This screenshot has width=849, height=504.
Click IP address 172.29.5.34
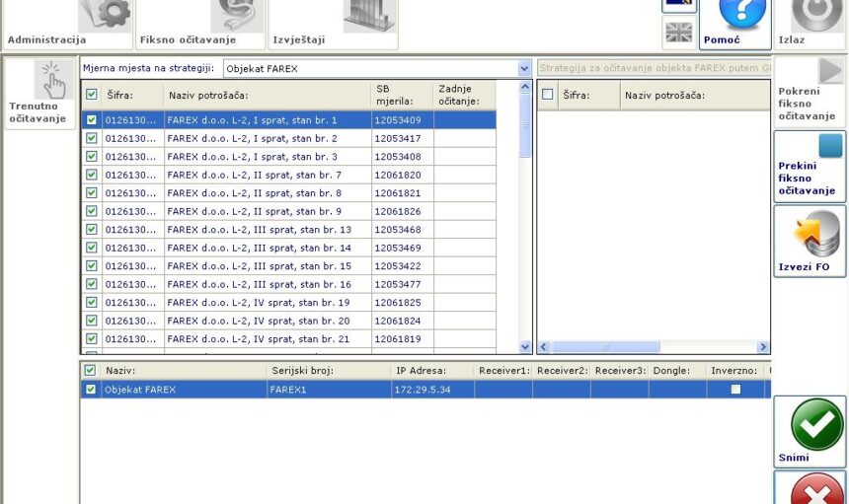click(423, 390)
